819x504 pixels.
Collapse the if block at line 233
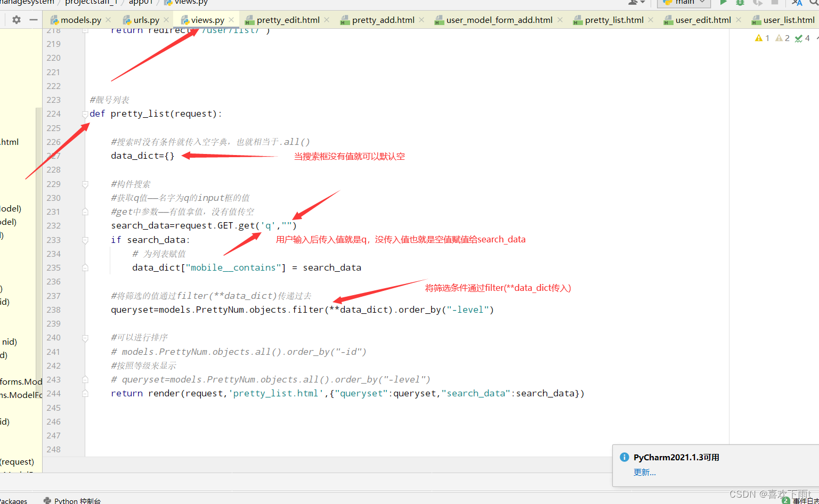pyautogui.click(x=85, y=240)
